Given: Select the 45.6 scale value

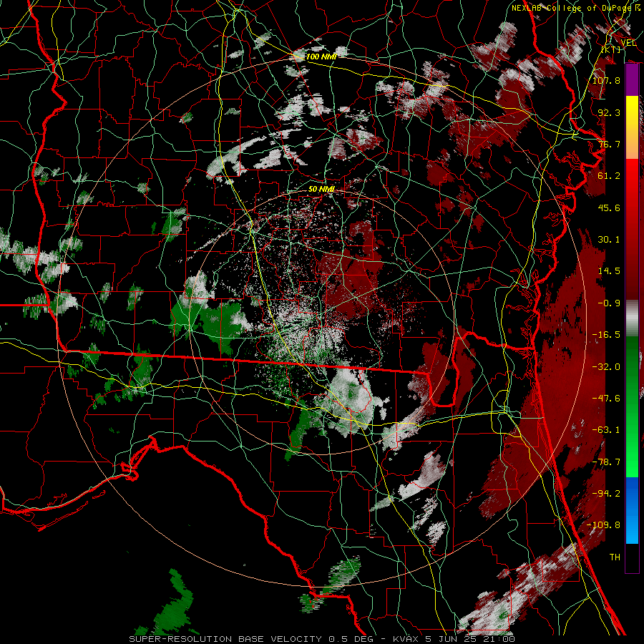Looking at the screenshot, I should [609, 208].
